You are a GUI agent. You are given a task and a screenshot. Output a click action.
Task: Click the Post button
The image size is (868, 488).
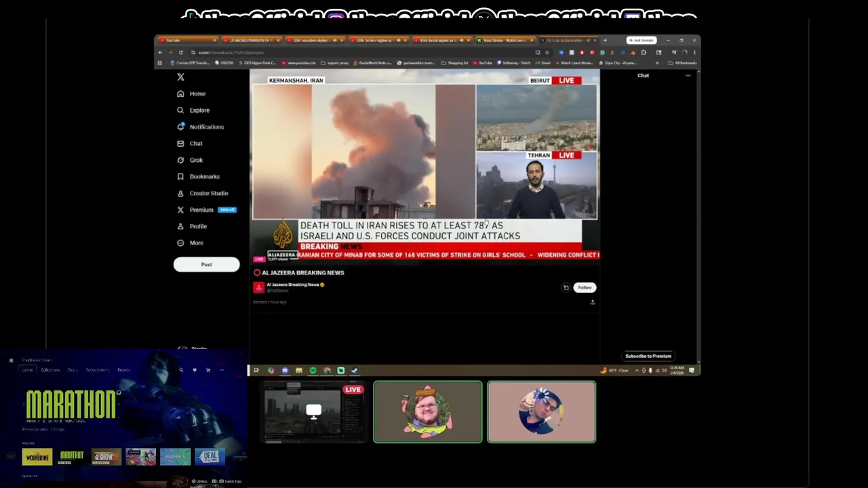point(206,264)
